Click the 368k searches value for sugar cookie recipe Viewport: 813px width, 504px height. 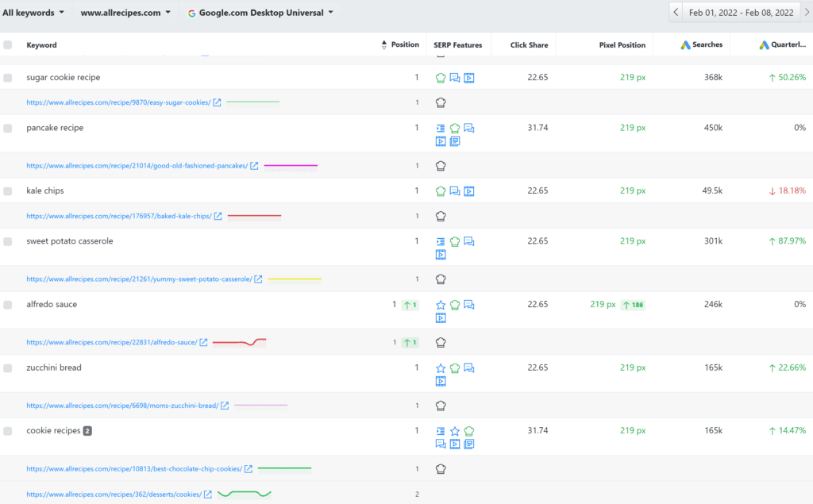coord(714,78)
